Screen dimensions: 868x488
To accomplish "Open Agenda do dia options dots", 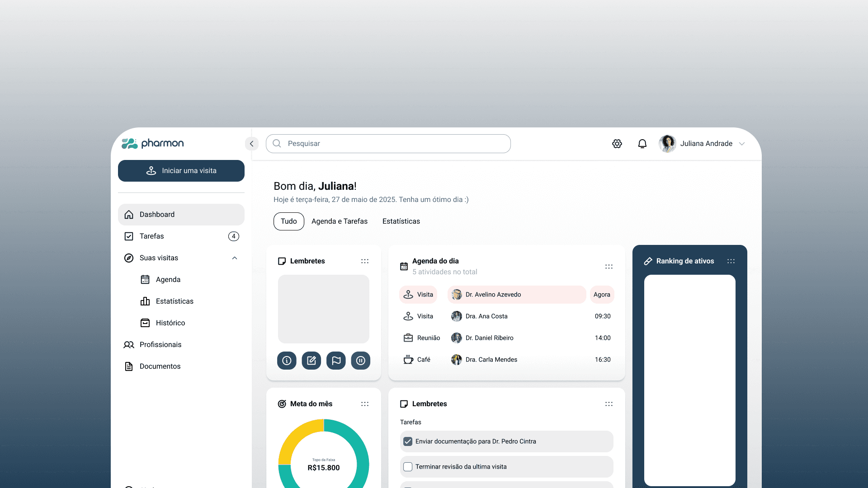I will click(x=609, y=267).
